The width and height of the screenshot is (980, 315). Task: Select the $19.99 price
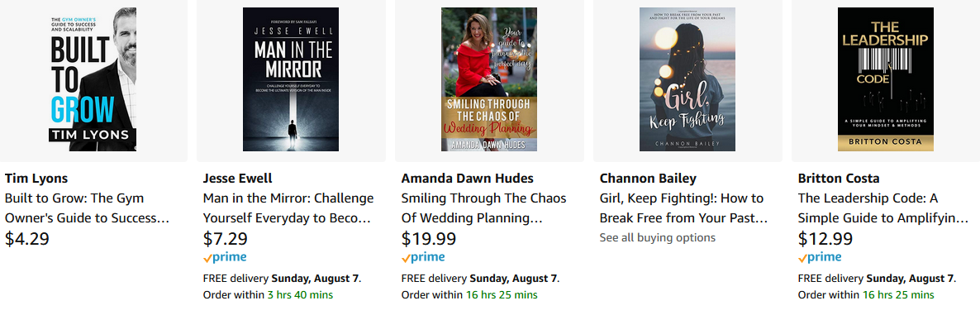click(429, 240)
